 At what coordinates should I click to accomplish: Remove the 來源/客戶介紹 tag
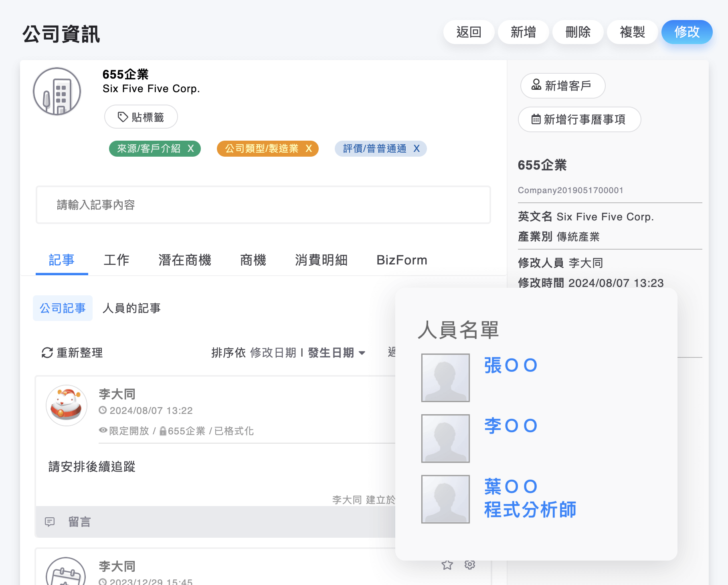(x=191, y=149)
